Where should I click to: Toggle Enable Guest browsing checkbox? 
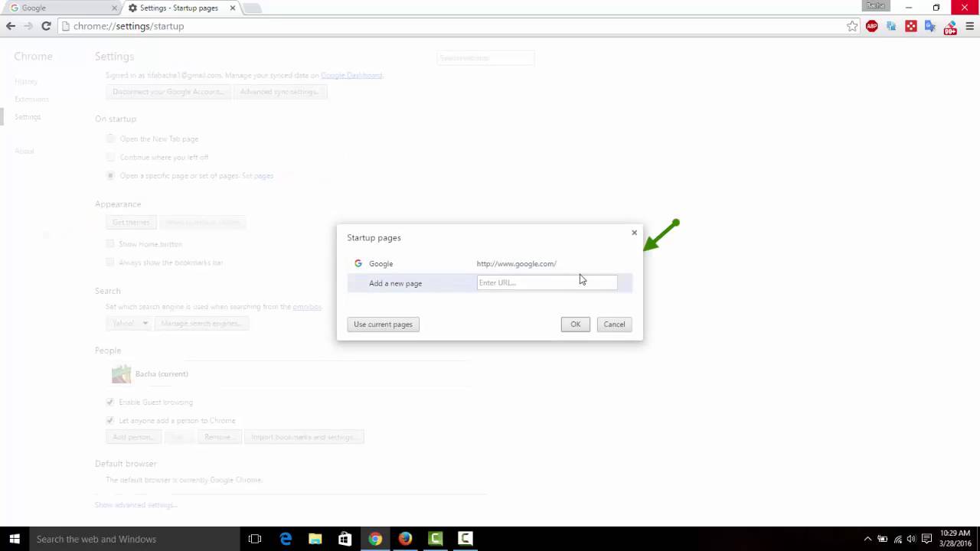point(110,402)
